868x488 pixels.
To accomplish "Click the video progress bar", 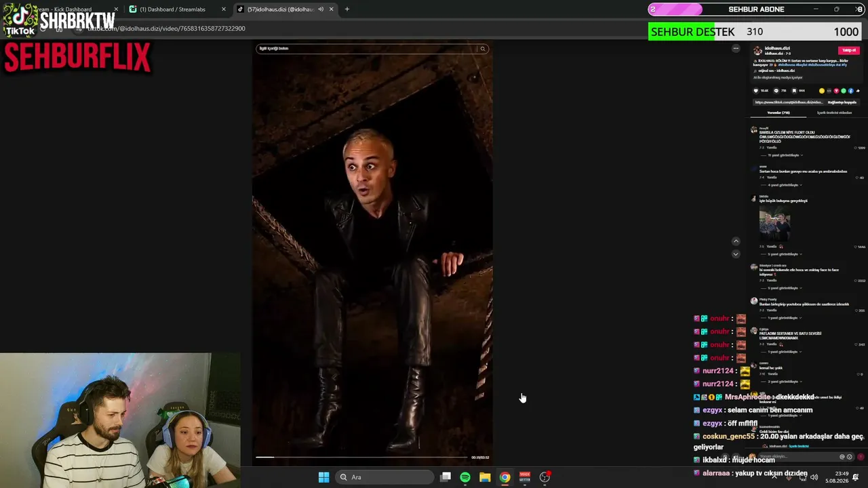I will tap(362, 457).
